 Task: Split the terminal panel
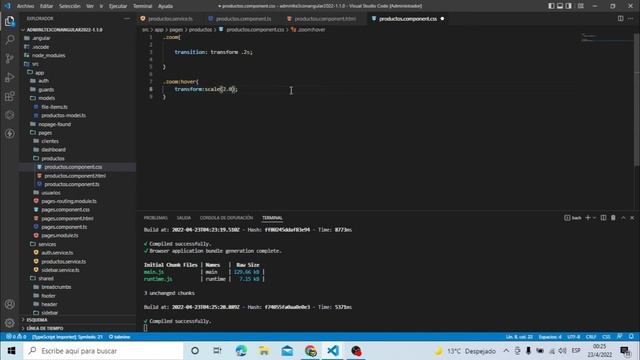(x=603, y=218)
